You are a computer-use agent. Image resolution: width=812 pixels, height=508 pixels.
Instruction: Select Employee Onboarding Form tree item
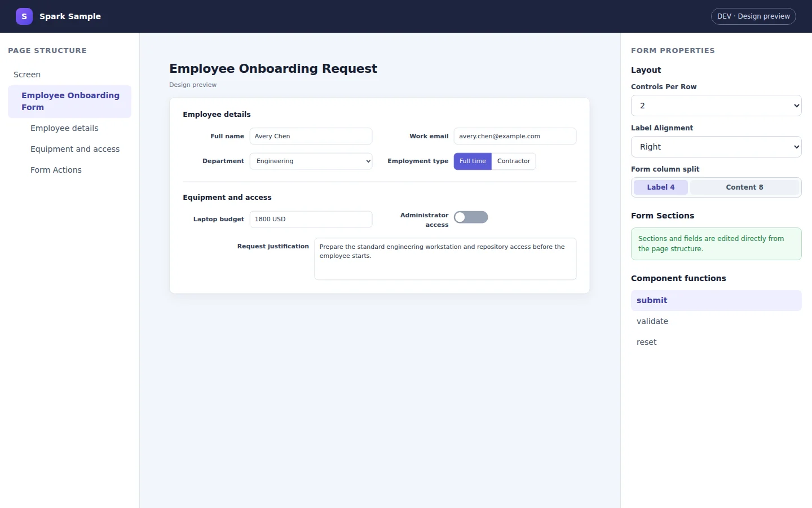click(69, 102)
